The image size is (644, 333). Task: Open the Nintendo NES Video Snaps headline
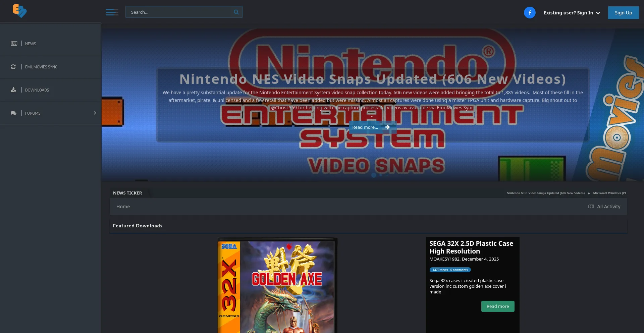[x=373, y=79]
